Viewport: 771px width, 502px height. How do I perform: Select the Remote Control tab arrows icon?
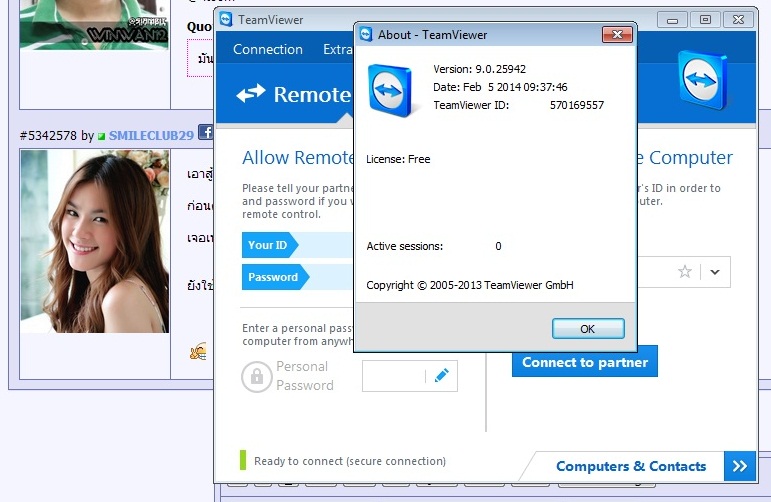point(250,93)
